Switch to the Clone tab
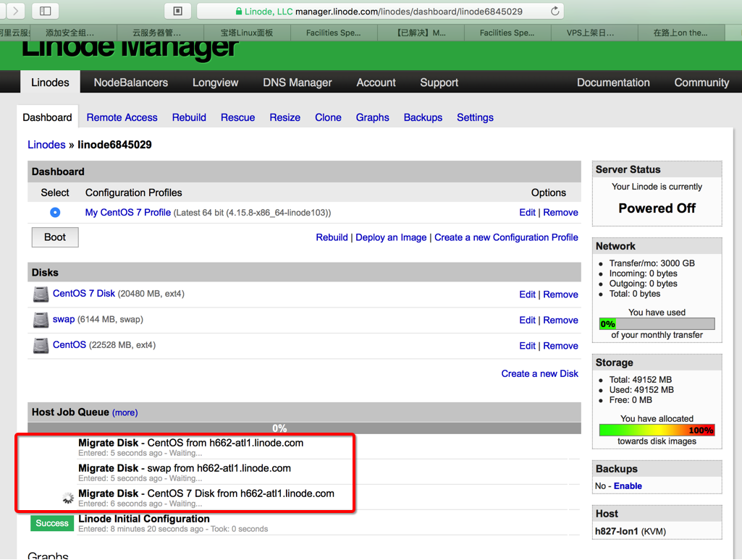 [328, 117]
